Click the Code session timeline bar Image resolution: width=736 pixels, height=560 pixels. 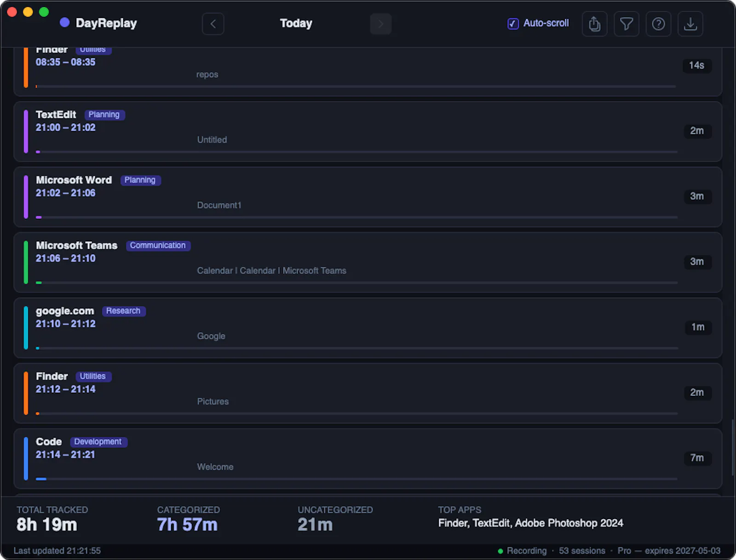point(356,479)
